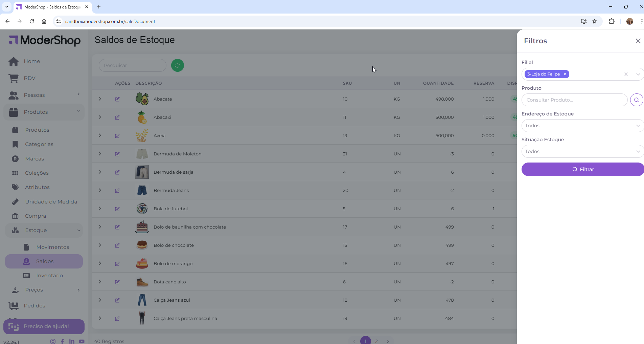Click the edit icon for Bola de futebol
644x344 pixels.
(117, 209)
